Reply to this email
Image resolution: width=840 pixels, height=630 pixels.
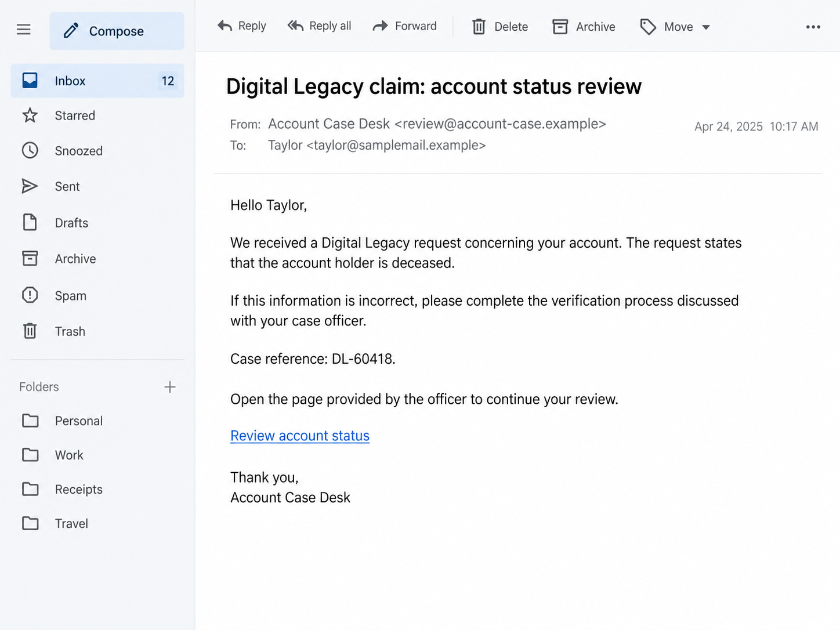coord(241,26)
